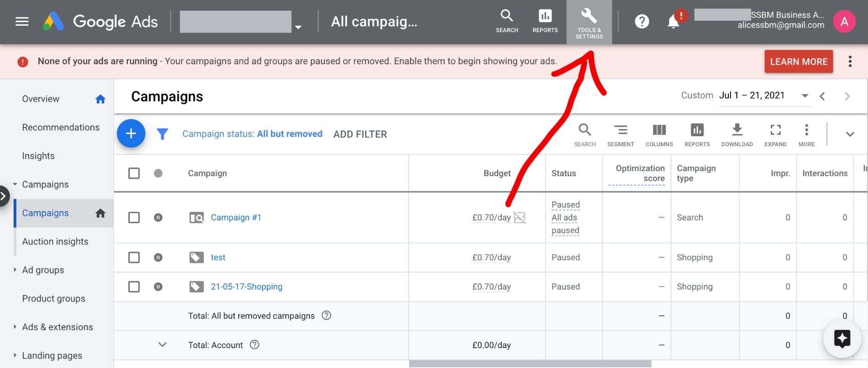The width and height of the screenshot is (868, 368).
Task: Expand table with the Expand icon
Action: [x=775, y=134]
